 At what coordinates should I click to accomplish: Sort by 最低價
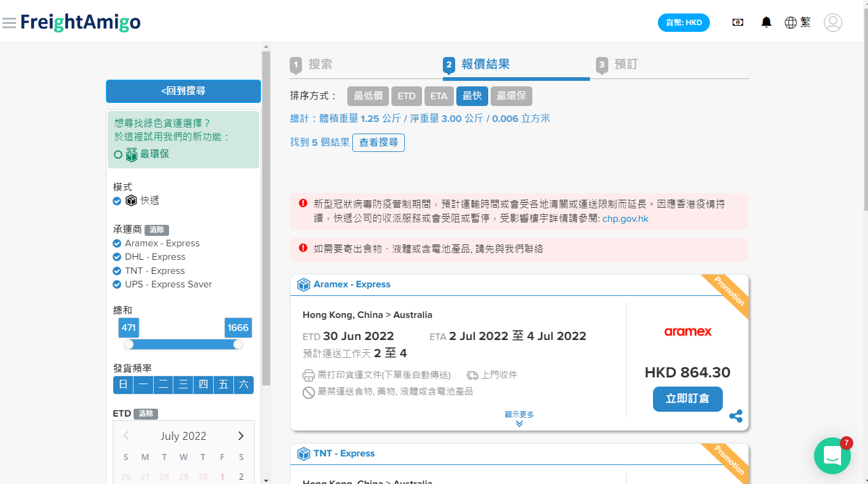(368, 96)
